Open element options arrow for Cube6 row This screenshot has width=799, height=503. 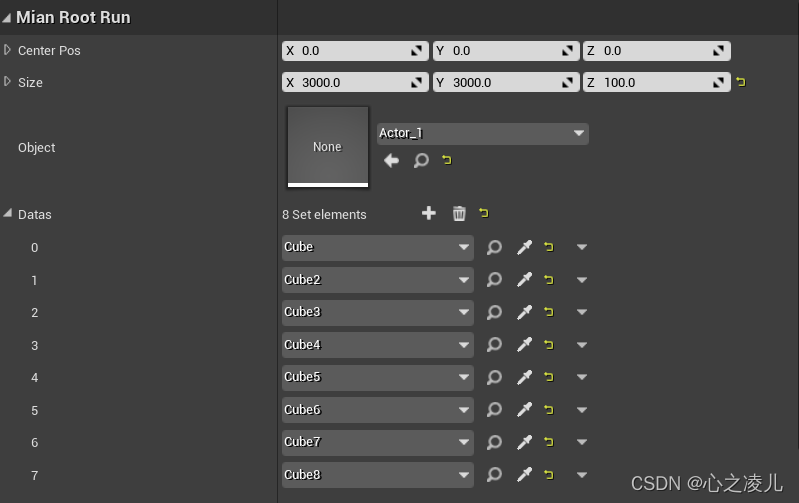[x=582, y=410]
